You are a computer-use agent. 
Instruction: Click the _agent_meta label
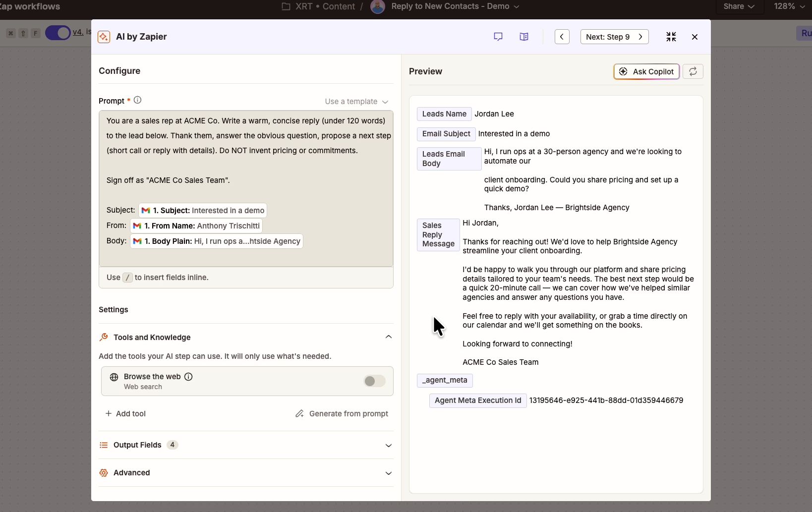(445, 380)
